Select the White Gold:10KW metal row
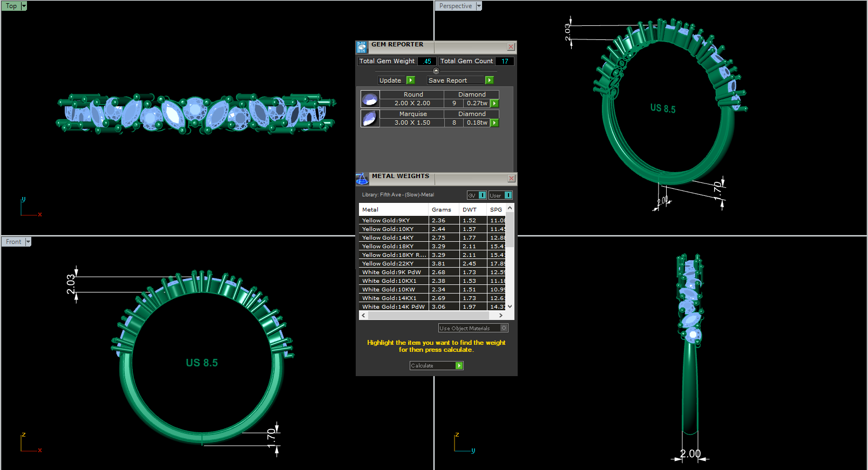This screenshot has width=868, height=470. pos(393,289)
